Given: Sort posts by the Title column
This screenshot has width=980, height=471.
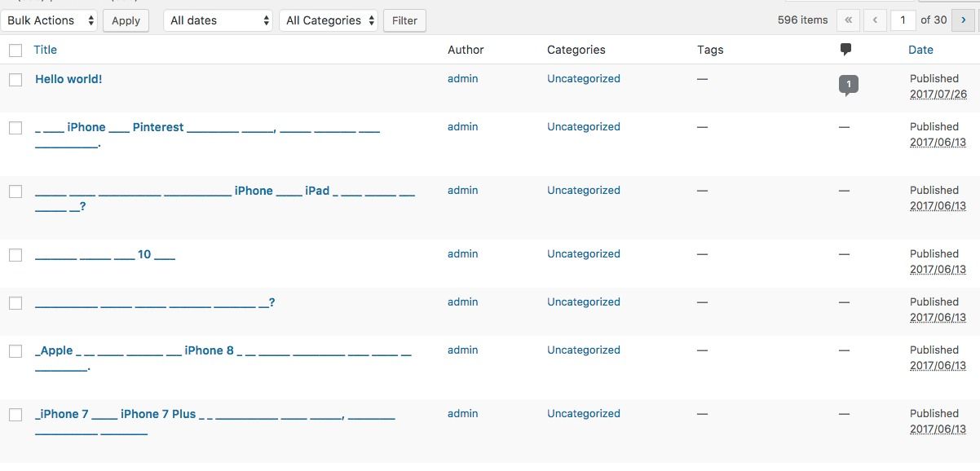Looking at the screenshot, I should [x=45, y=50].
